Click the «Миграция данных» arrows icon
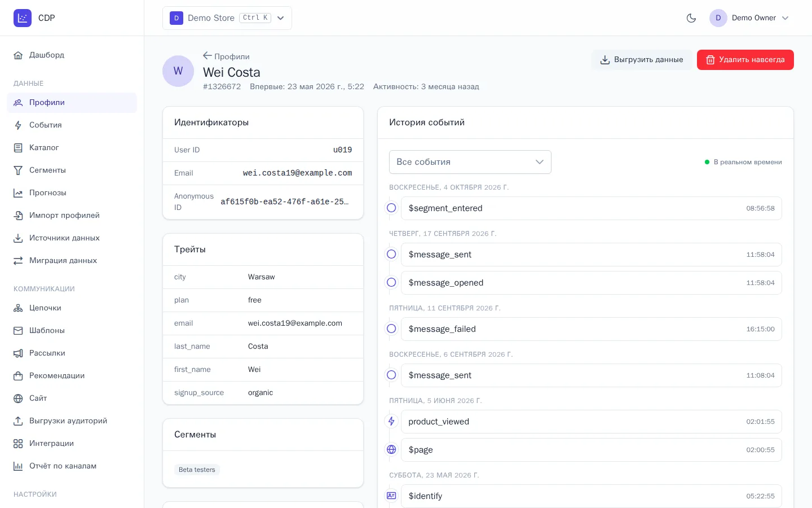 (x=18, y=261)
